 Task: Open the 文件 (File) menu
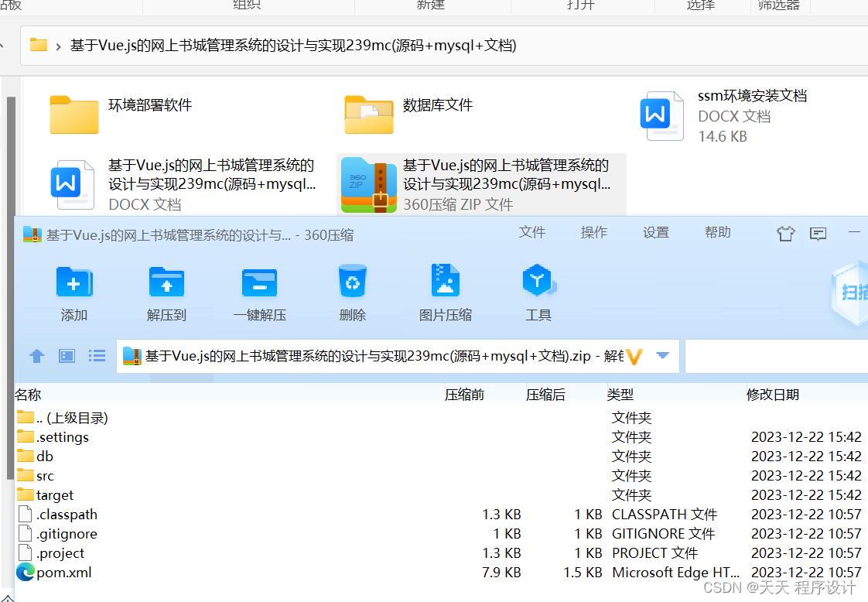[532, 231]
